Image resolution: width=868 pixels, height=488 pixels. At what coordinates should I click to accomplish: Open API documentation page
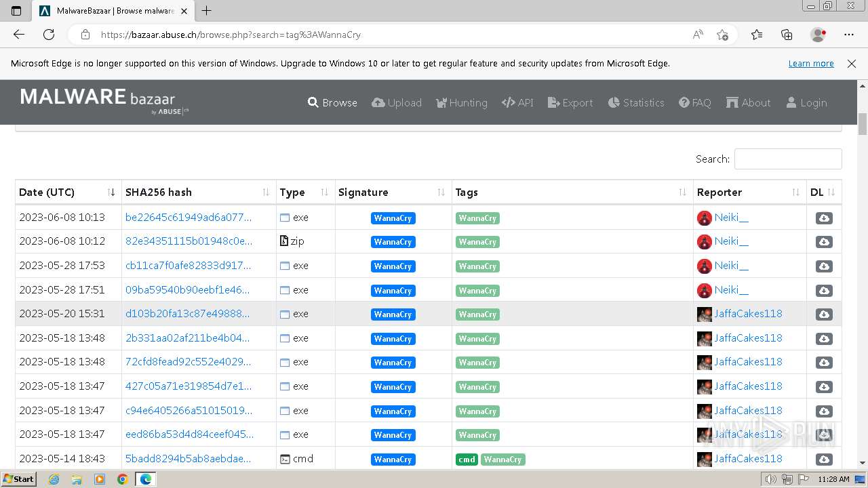click(517, 103)
